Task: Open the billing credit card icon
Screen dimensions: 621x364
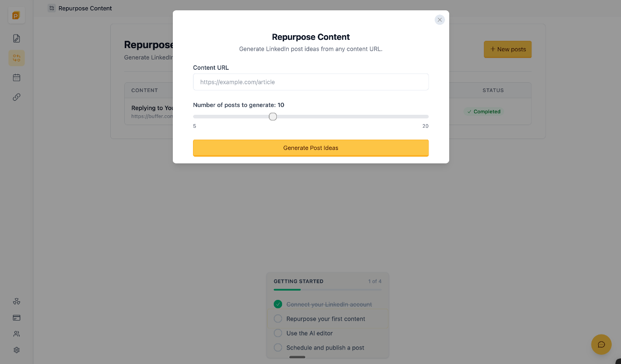Action: click(x=17, y=317)
